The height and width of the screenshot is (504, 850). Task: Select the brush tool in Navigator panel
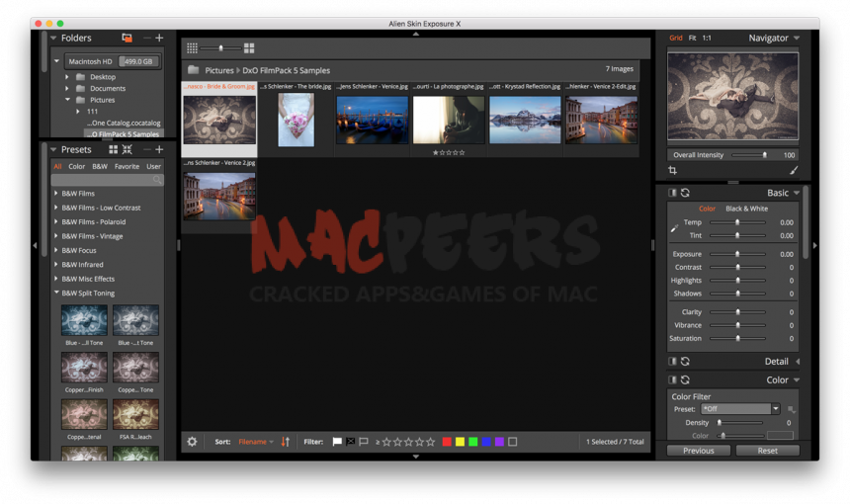click(794, 171)
